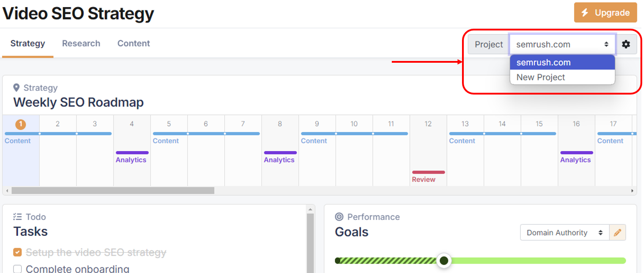Click the Todo list icon above Tasks
This screenshot has width=644, height=273.
click(x=18, y=216)
